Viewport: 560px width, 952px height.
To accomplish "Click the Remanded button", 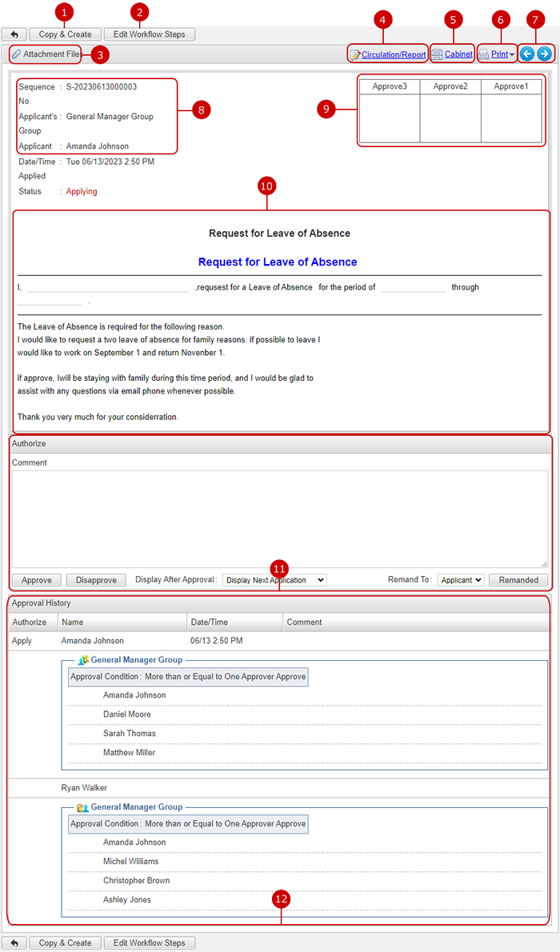I will tap(518, 580).
